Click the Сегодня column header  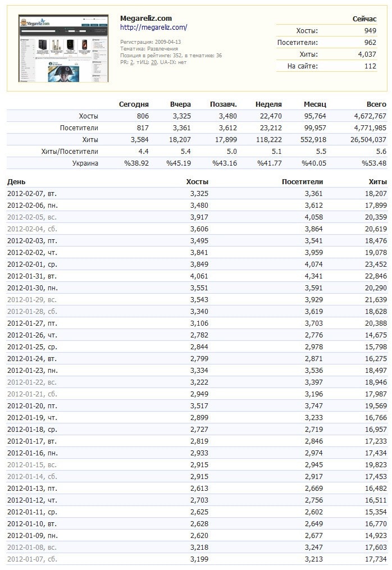coord(134,104)
